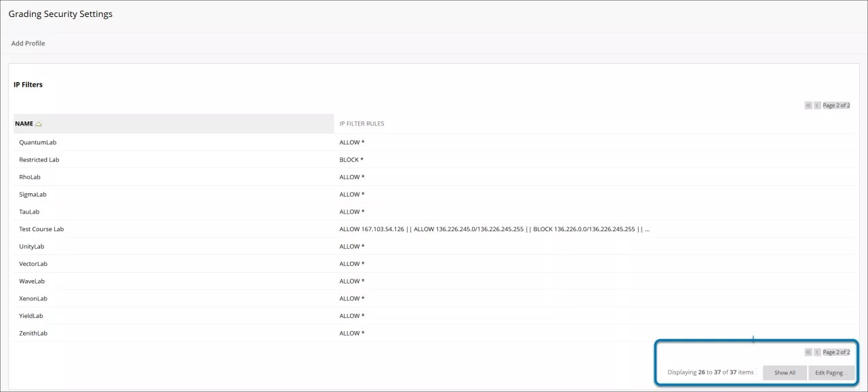Show All items in the filter list
Image resolution: width=868 pixels, height=392 pixels.
(x=785, y=372)
